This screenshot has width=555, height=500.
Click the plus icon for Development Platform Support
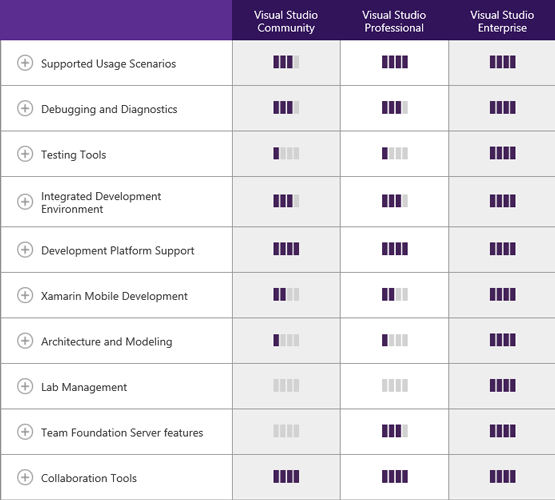tap(25, 249)
